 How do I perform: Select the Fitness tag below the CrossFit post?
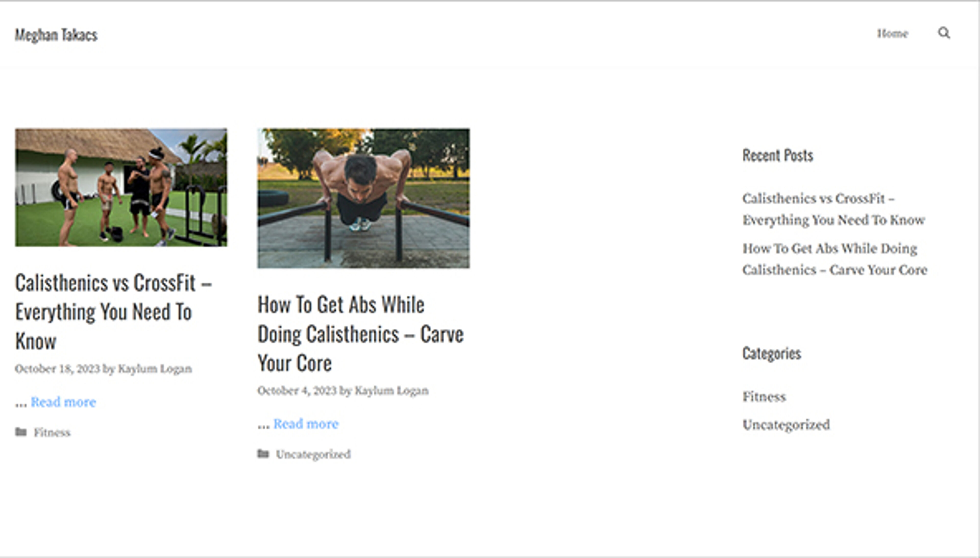[52, 433]
